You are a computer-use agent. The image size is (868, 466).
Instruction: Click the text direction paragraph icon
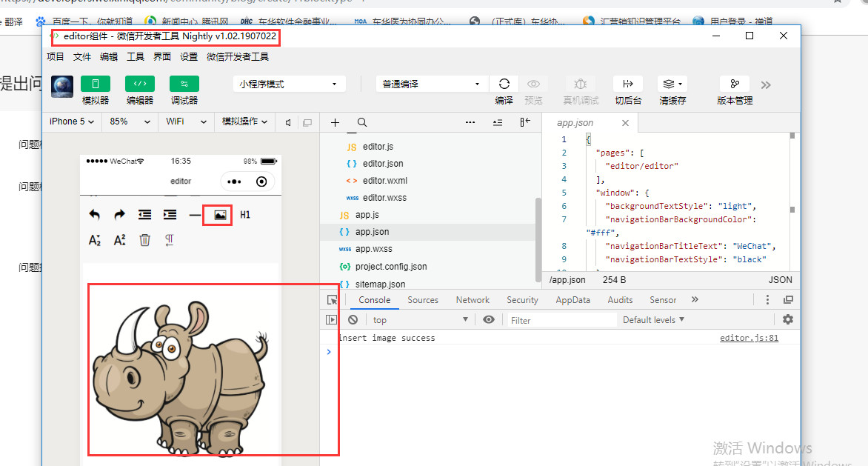170,239
